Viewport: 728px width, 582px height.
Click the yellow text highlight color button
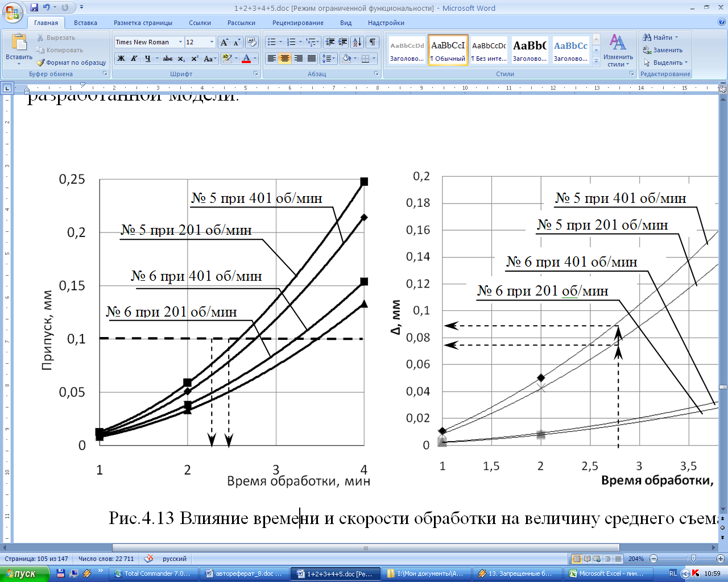click(227, 59)
